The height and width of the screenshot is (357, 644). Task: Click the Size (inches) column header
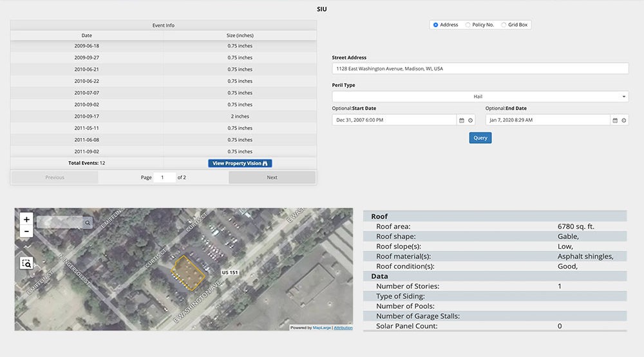click(240, 35)
